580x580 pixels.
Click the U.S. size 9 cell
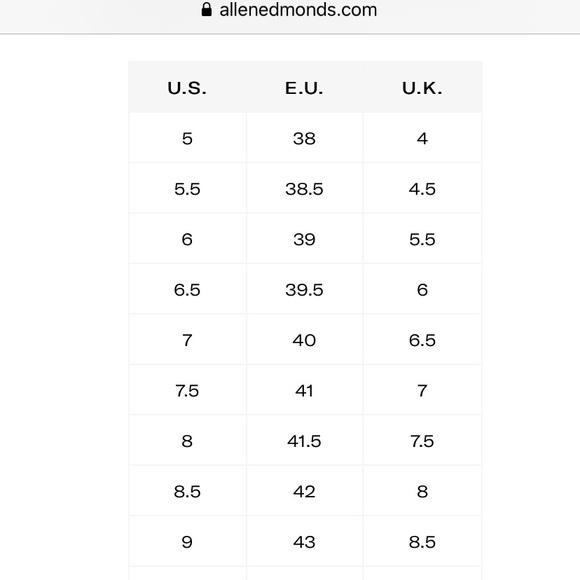[187, 542]
